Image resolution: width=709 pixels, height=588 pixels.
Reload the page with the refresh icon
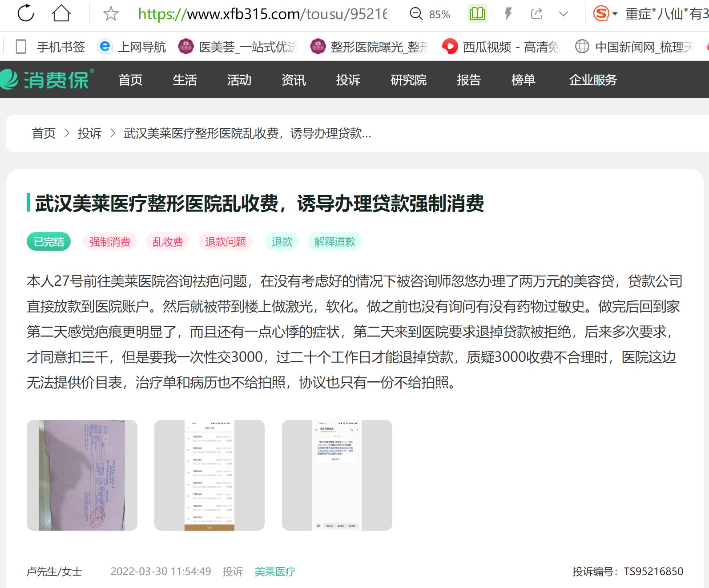26,13
